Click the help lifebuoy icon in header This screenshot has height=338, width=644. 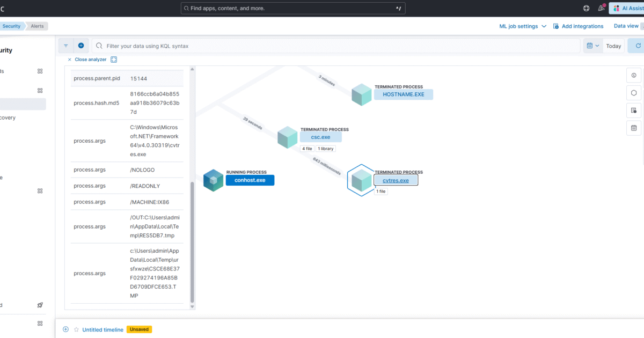tap(586, 8)
